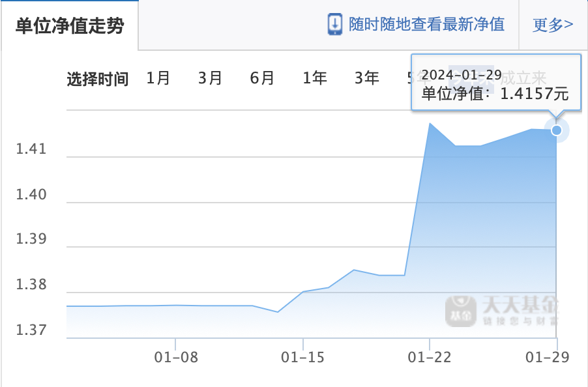
Task: Click the 1.39 y-axis value
Action: [x=31, y=239]
